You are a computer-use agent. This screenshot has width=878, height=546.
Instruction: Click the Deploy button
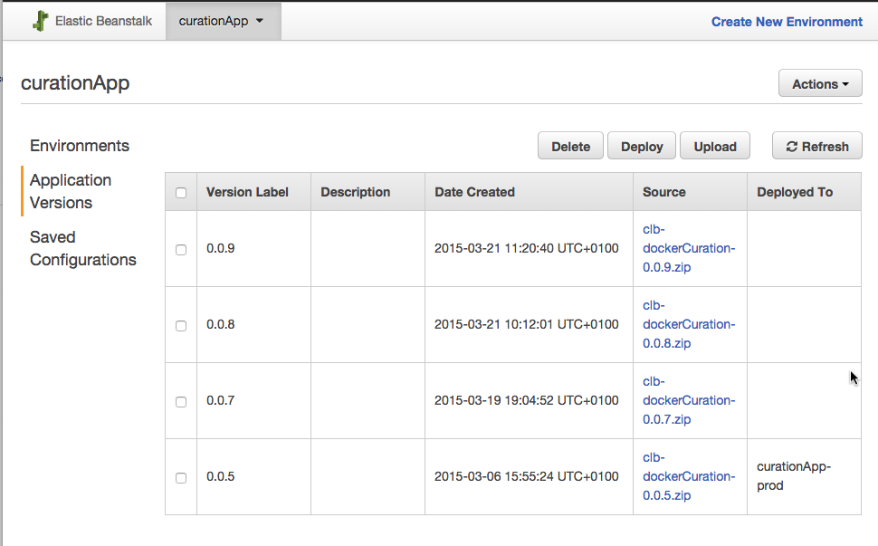641,146
